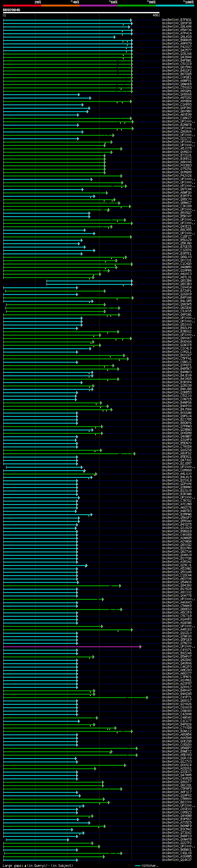Select UniRef100_Q66L03 label
The width and height of the screenshot is (197, 868).
point(177,257)
